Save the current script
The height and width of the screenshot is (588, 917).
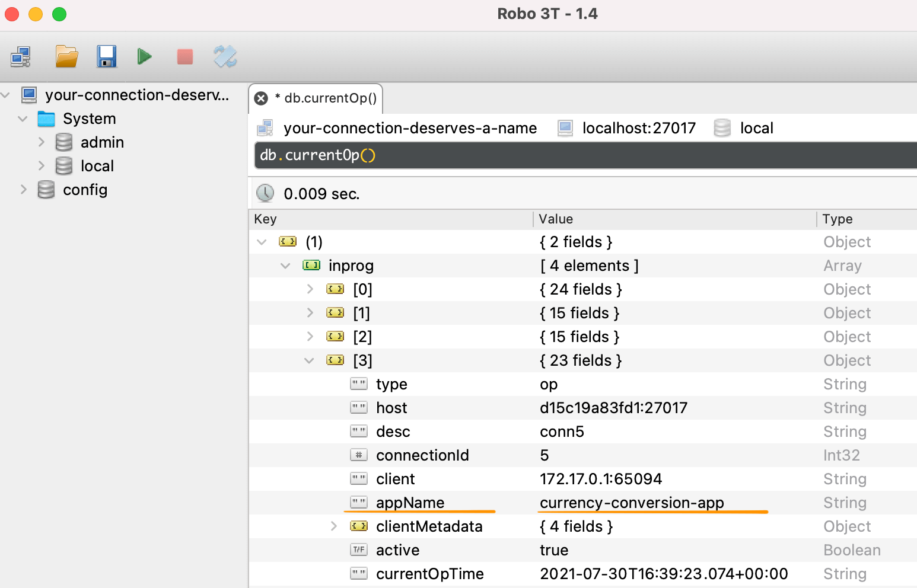(x=106, y=56)
